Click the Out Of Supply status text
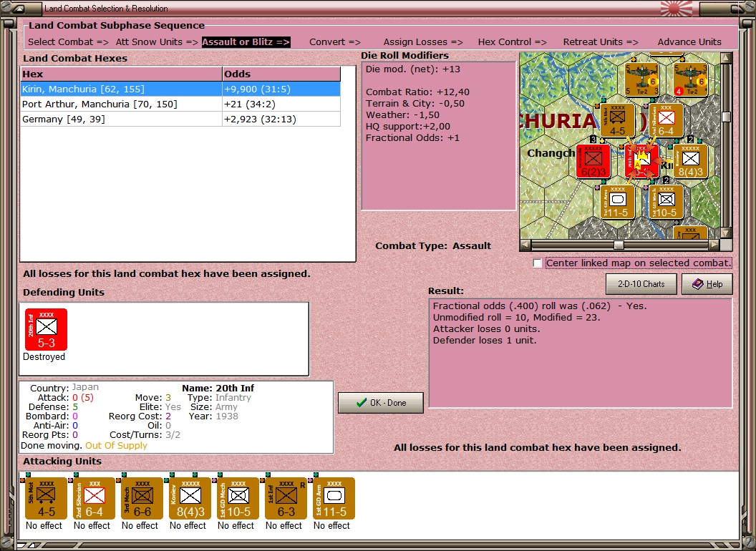 click(116, 445)
